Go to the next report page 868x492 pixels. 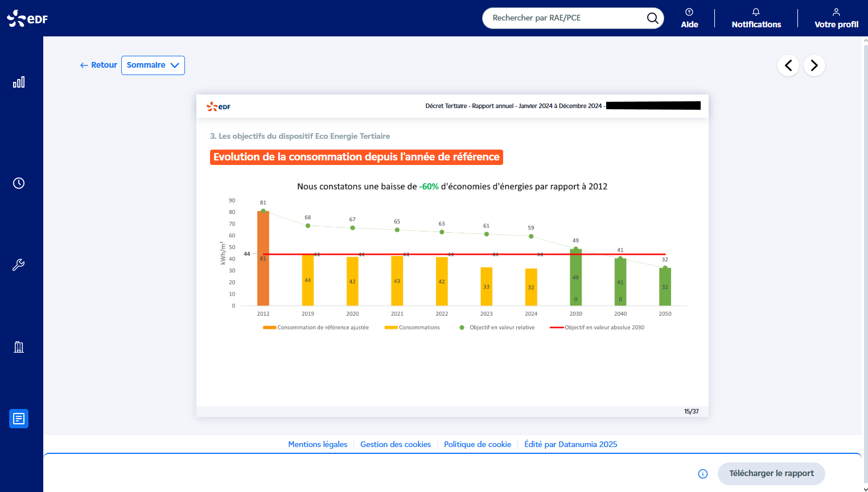tap(814, 65)
